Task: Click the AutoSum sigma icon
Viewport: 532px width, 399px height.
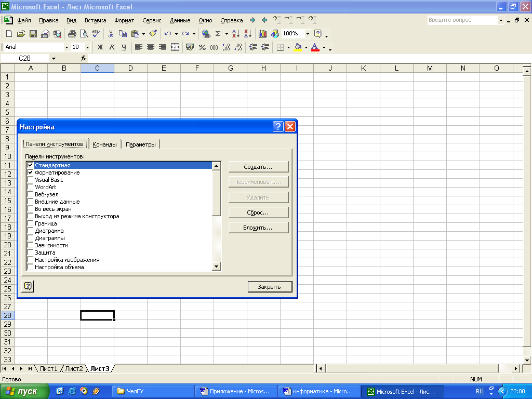Action: point(218,33)
